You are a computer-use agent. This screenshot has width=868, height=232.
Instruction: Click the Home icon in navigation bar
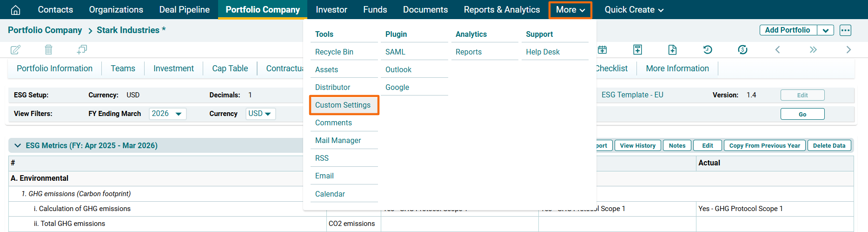coord(15,10)
